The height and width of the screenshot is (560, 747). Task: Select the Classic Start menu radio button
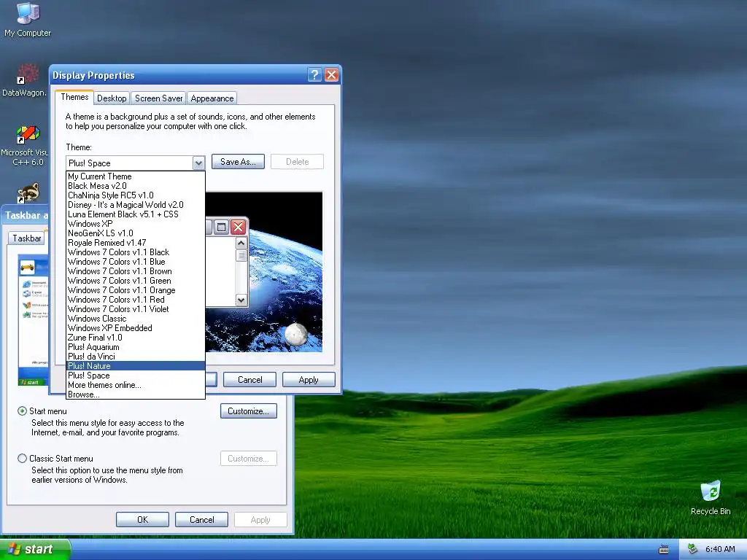pyautogui.click(x=22, y=458)
